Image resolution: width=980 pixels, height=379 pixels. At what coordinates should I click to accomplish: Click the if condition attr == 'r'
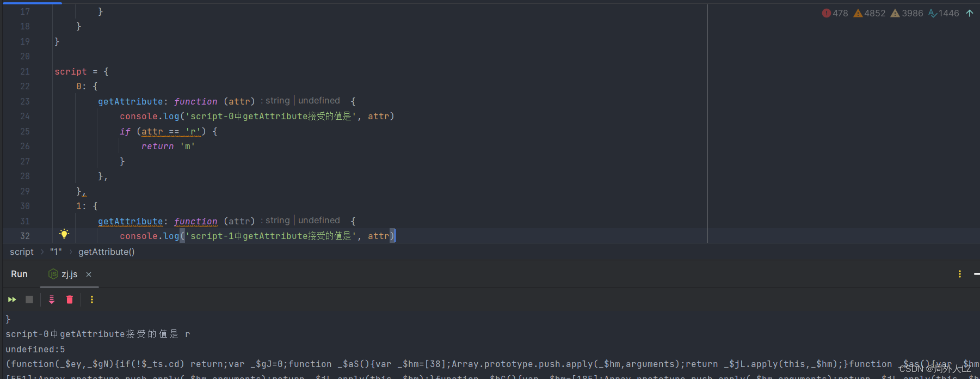click(x=171, y=131)
